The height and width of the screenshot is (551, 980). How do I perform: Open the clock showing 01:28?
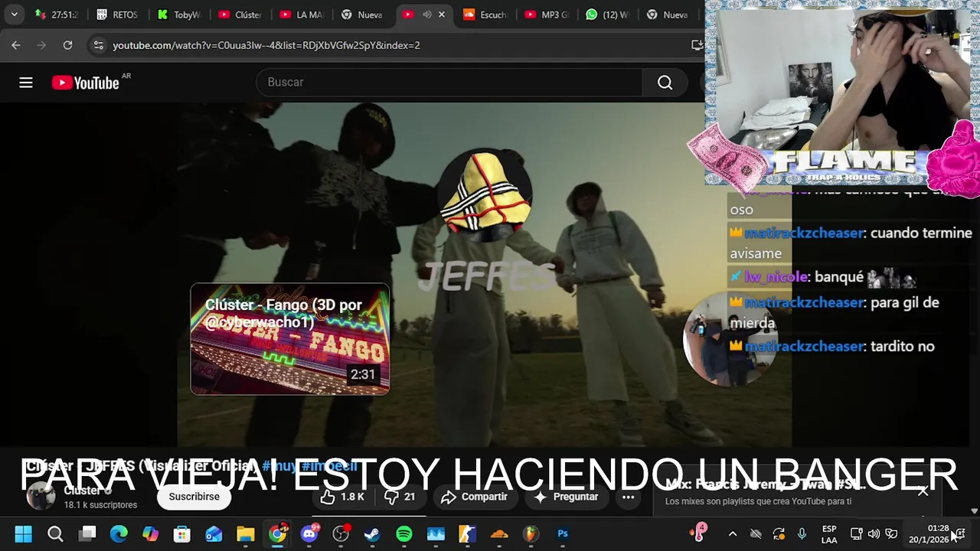[929, 534]
